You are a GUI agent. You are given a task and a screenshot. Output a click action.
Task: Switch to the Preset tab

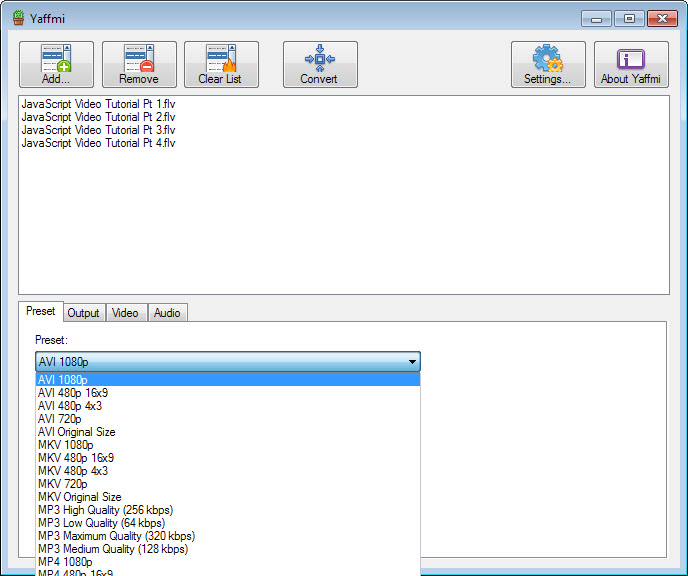pos(41,311)
